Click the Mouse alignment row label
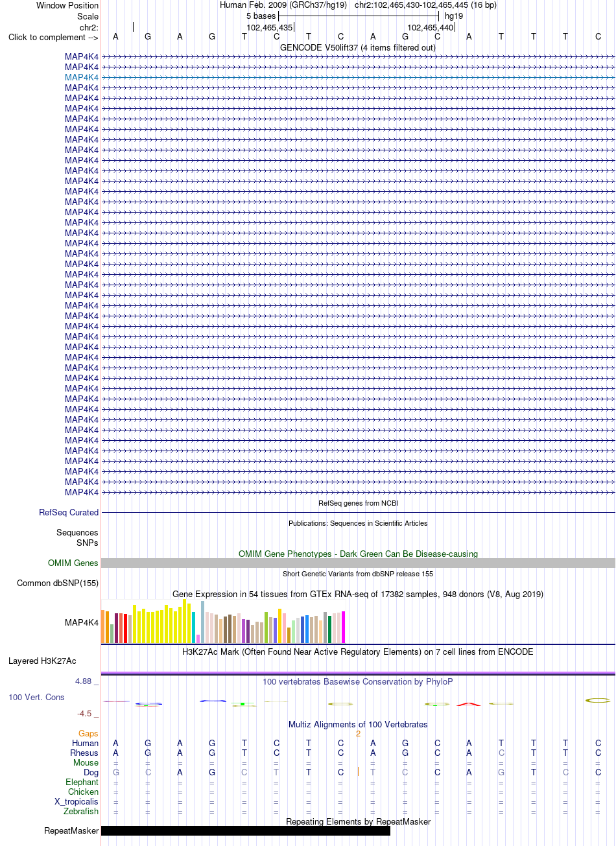Viewport: 616px width, 846px height. coord(86,762)
